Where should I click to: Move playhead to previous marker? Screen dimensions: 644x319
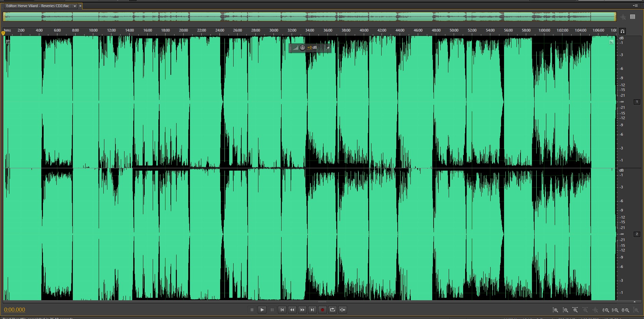(282, 310)
